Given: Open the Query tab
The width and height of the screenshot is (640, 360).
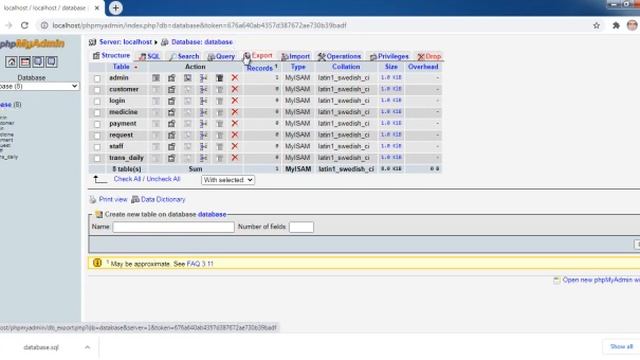Looking at the screenshot, I should point(221,56).
